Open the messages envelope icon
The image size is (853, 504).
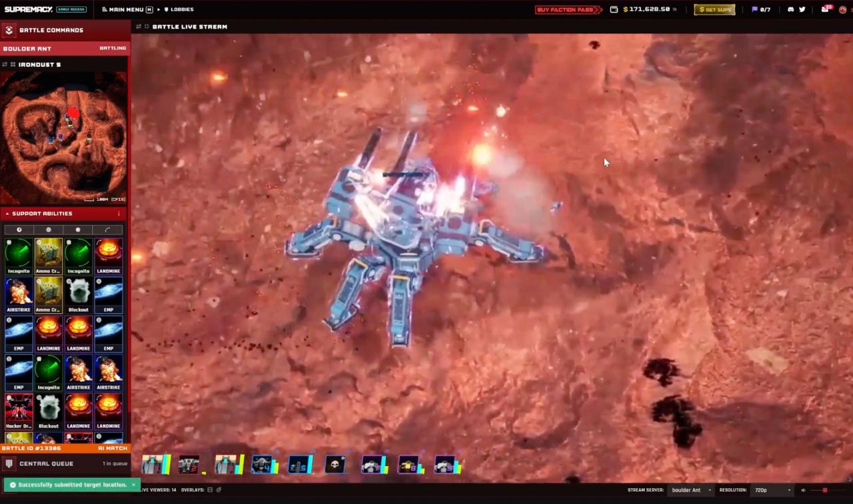point(825,9)
